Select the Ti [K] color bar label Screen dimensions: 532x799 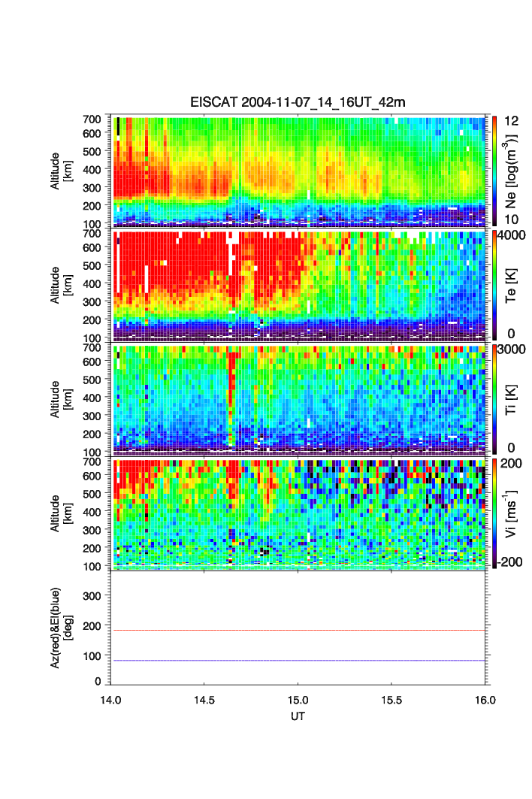(512, 398)
